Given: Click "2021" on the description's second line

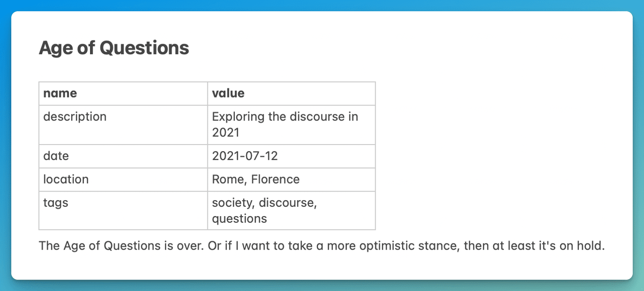Looking at the screenshot, I should point(226,132).
